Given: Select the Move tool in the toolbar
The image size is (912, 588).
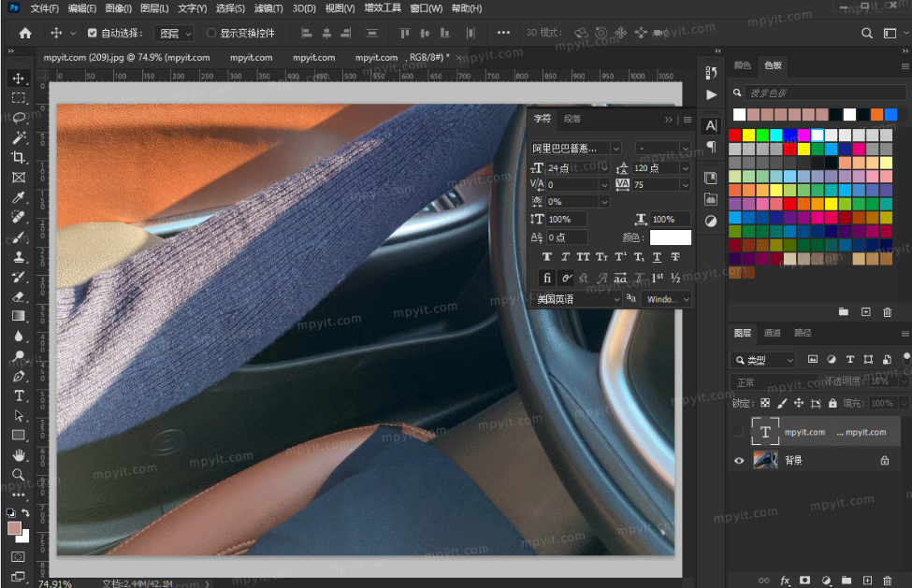Looking at the screenshot, I should (x=19, y=79).
